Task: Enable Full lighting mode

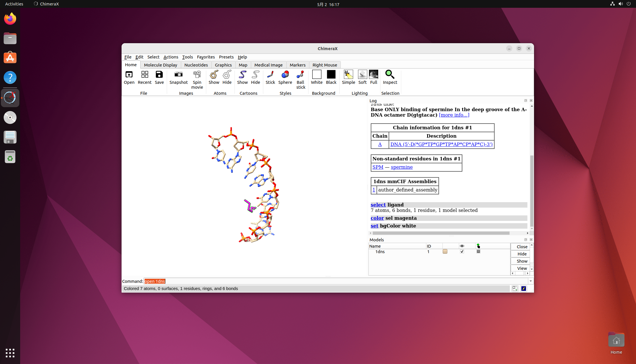Action: 374,75
